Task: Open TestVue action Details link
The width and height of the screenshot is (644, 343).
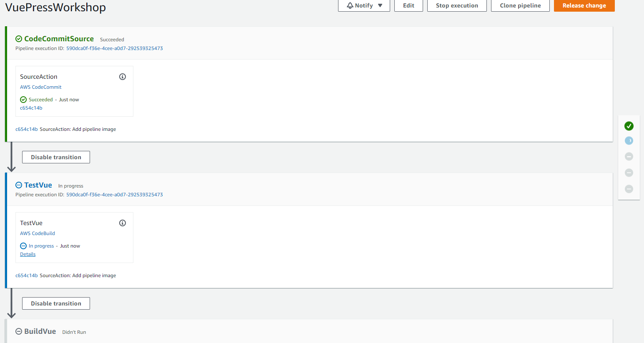Action: click(28, 254)
